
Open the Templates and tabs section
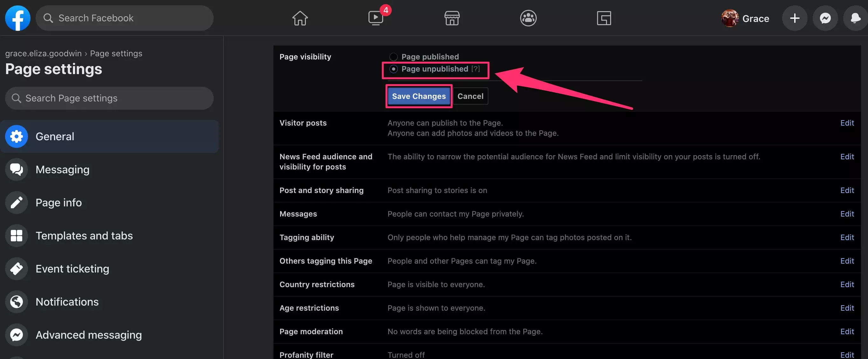coord(84,236)
